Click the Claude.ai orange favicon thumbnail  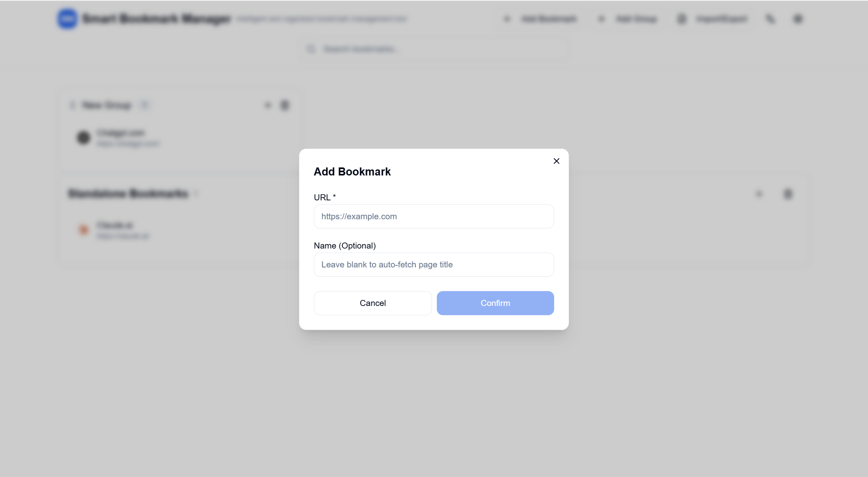(83, 230)
